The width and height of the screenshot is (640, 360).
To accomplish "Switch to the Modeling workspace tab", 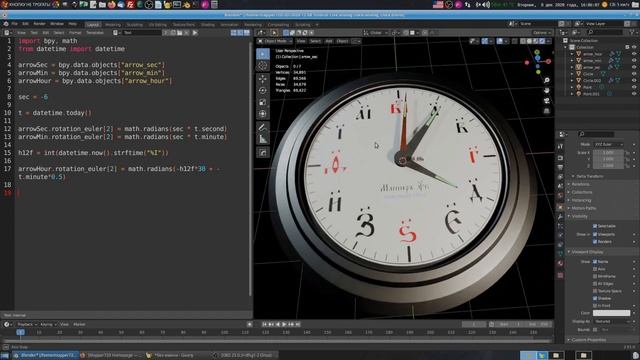I will tap(113, 24).
